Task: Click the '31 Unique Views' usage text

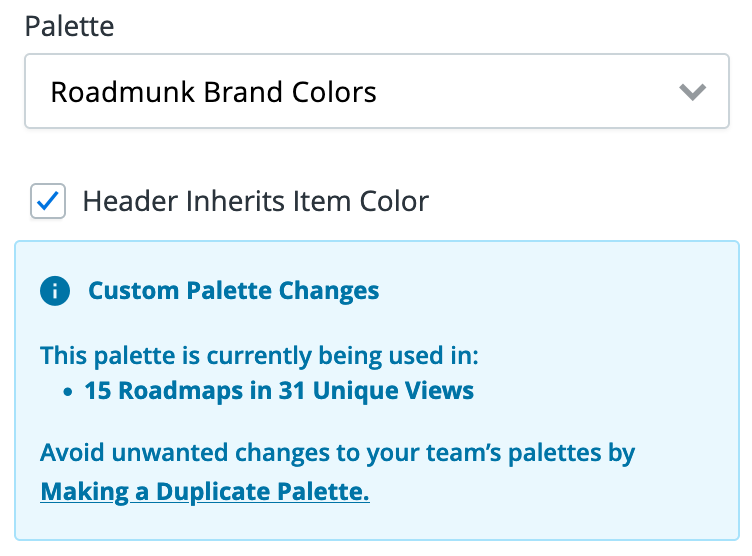Action: pyautogui.click(x=393, y=390)
